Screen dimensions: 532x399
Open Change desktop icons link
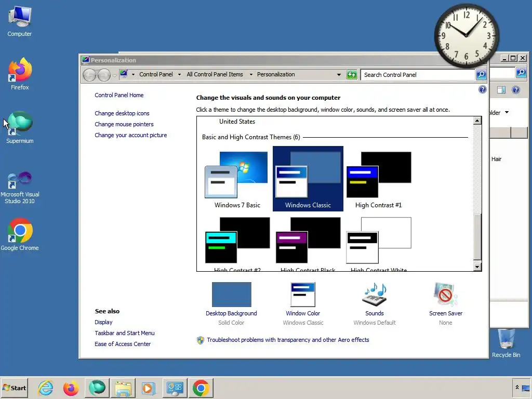pos(122,113)
